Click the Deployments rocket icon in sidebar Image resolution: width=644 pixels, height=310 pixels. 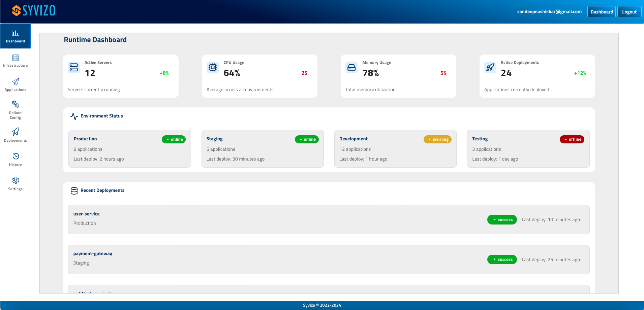point(16,132)
